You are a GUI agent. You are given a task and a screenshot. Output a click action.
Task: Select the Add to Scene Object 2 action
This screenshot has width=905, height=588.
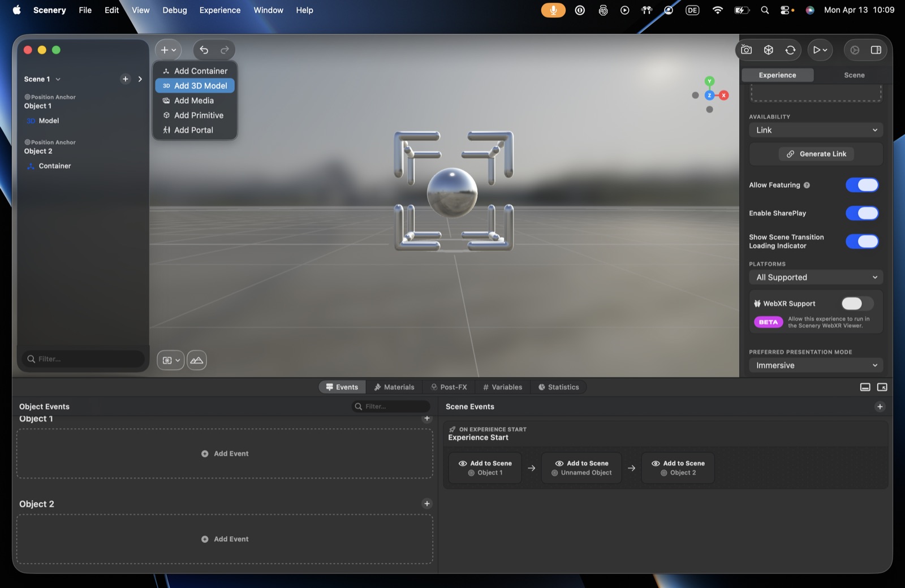click(x=678, y=468)
